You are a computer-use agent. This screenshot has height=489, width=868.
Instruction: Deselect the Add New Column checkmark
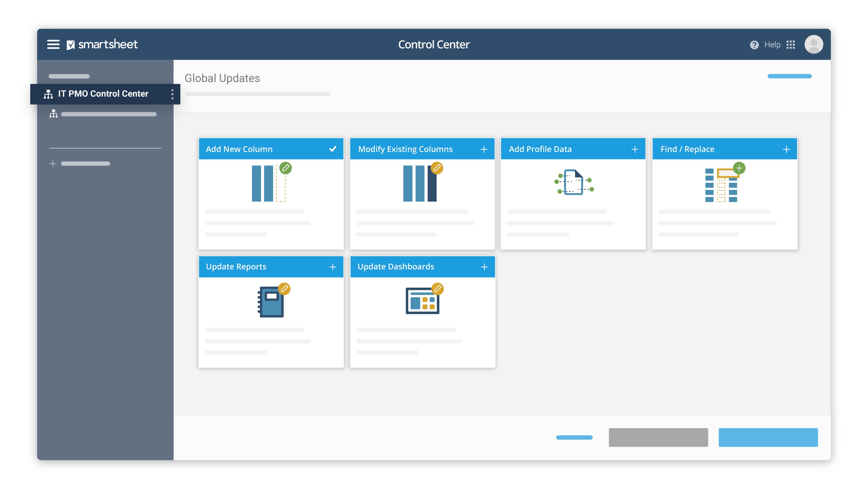coord(333,149)
